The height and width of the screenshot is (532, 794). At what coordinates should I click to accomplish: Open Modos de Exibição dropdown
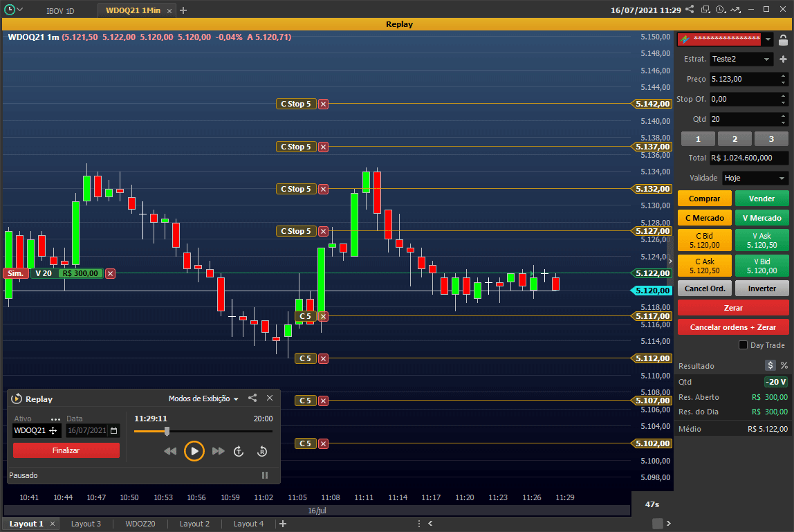point(203,398)
